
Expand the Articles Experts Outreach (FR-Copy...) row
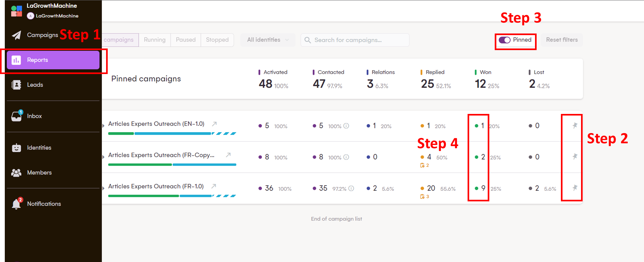click(103, 157)
